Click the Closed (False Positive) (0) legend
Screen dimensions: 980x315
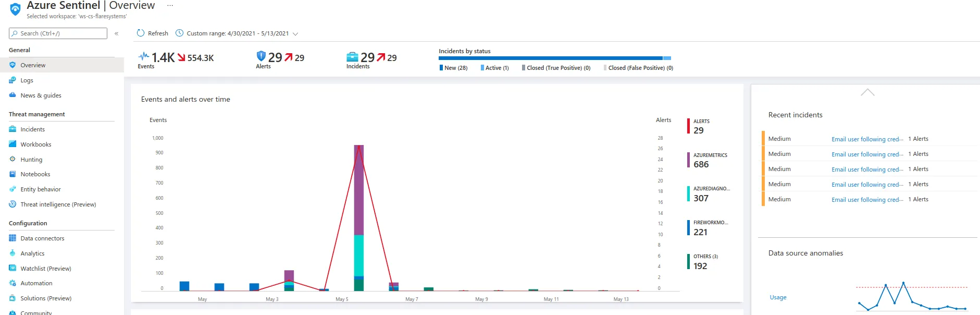click(x=638, y=68)
